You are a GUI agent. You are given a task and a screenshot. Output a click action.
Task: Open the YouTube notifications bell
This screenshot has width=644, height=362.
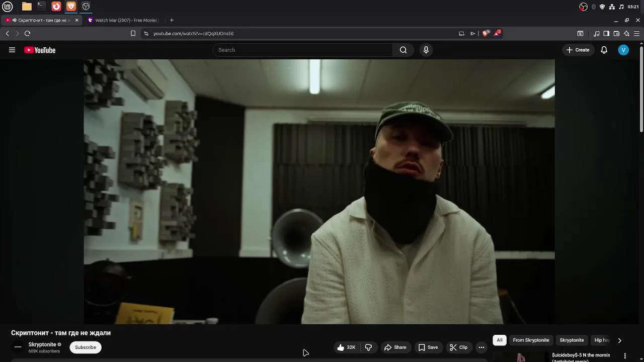(x=604, y=50)
